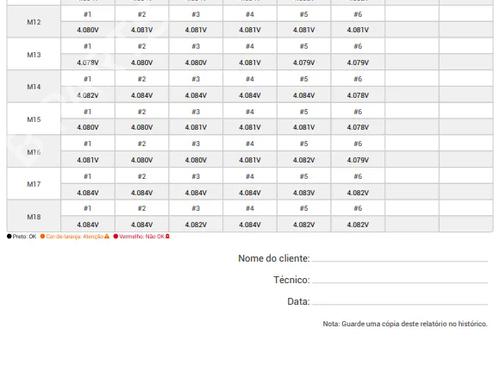Select the 'Preto: OK' legend text
Viewport: 500px width, 375px height.
[x=24, y=236]
